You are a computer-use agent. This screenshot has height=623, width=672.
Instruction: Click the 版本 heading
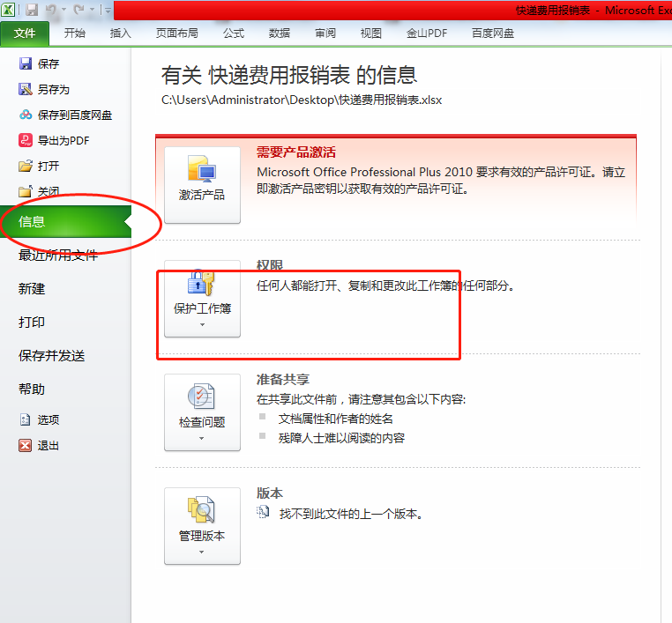270,493
